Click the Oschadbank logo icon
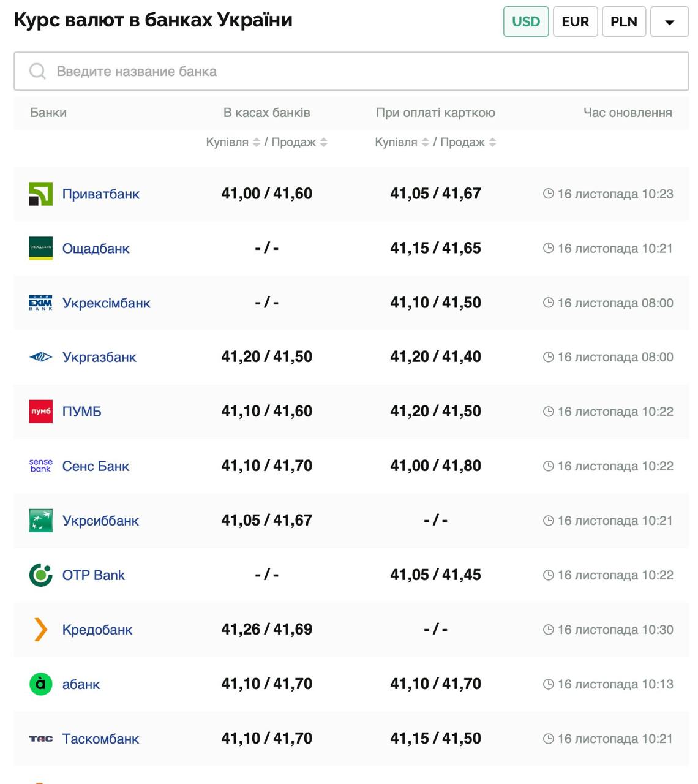Viewport: 698px width, 784px height. tap(41, 249)
